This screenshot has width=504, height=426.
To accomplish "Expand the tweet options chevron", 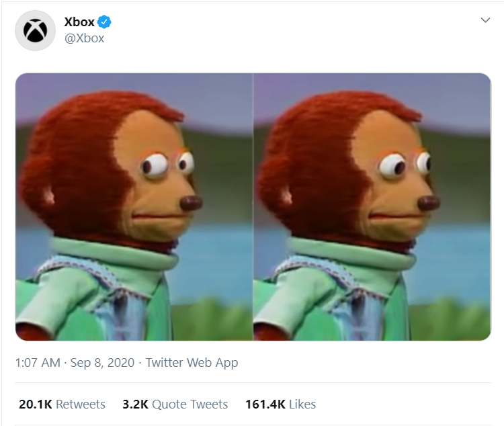I will [x=485, y=20].
